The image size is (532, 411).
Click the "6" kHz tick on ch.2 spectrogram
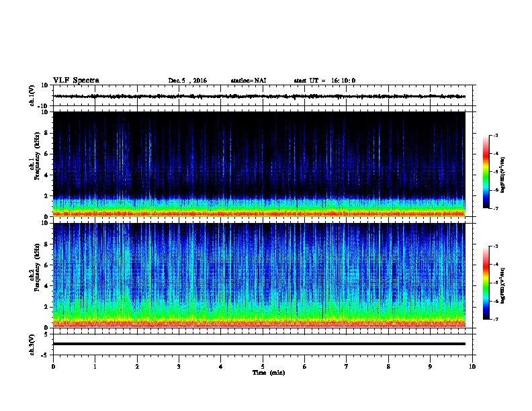[46, 265]
